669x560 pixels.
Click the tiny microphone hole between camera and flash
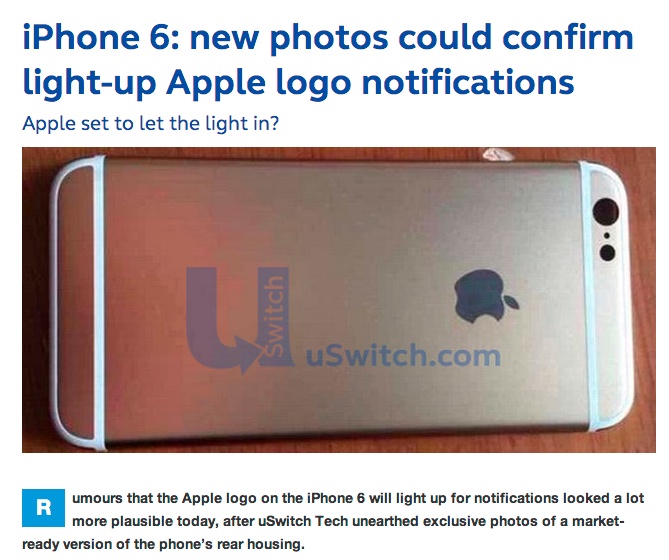click(x=606, y=235)
